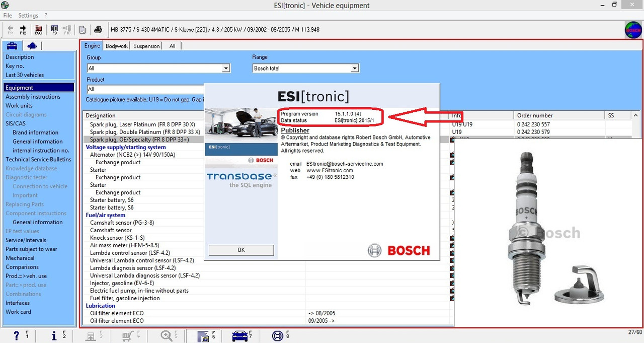Viewport: 644px width, 343px height.
Task: Open Parts subject to wear
Action: click(x=31, y=249)
